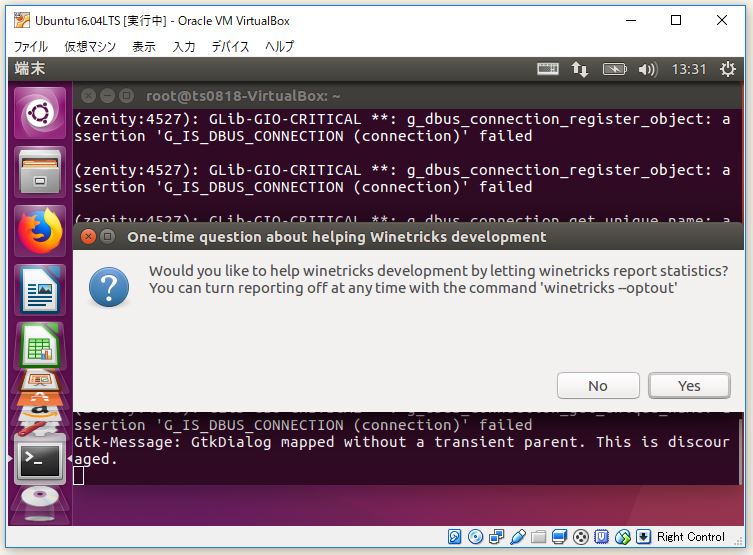
Task: Click the Yes button in Winetricks dialog
Action: pos(689,386)
